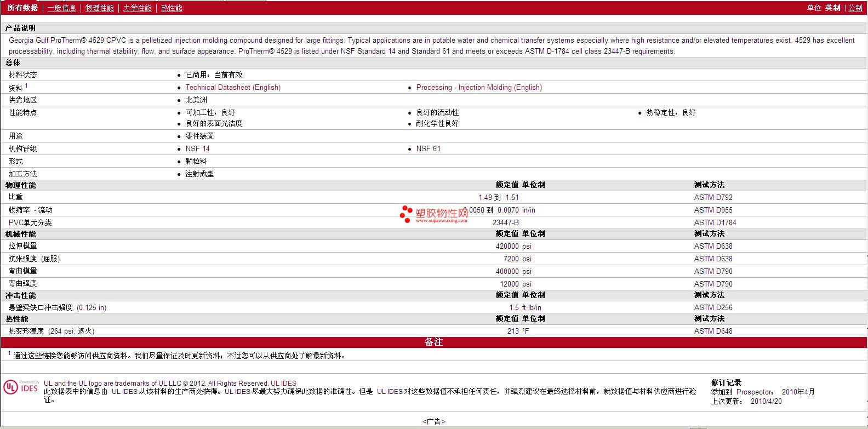The width and height of the screenshot is (868, 429).
Task: Open Technical Datasheet (English) link
Action: tap(233, 87)
